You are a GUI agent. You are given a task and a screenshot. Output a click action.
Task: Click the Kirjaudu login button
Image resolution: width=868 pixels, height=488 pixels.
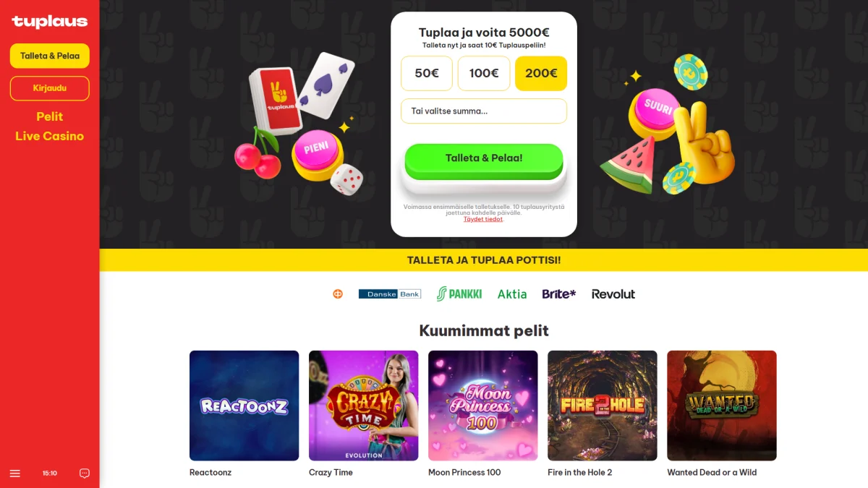click(50, 88)
